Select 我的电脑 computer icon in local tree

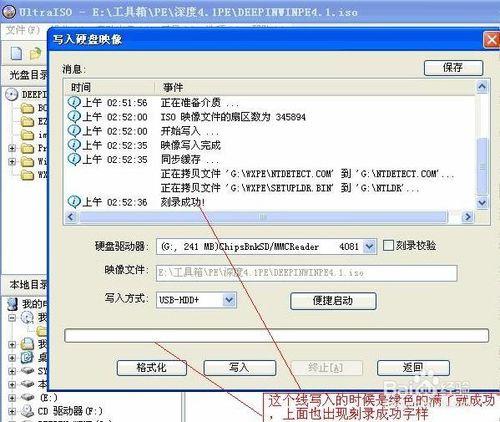click(12, 304)
